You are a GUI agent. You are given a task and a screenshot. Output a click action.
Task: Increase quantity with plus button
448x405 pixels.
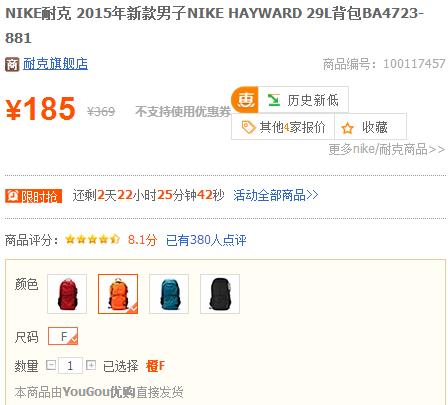coord(91,365)
